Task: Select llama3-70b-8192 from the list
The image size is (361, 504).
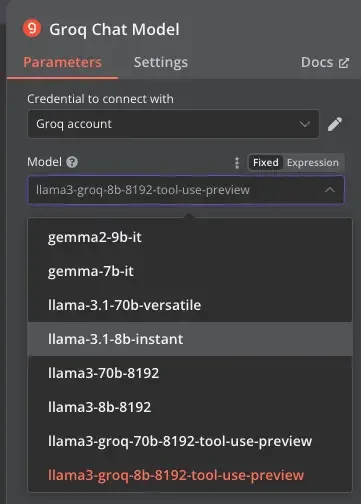Action: click(x=190, y=373)
